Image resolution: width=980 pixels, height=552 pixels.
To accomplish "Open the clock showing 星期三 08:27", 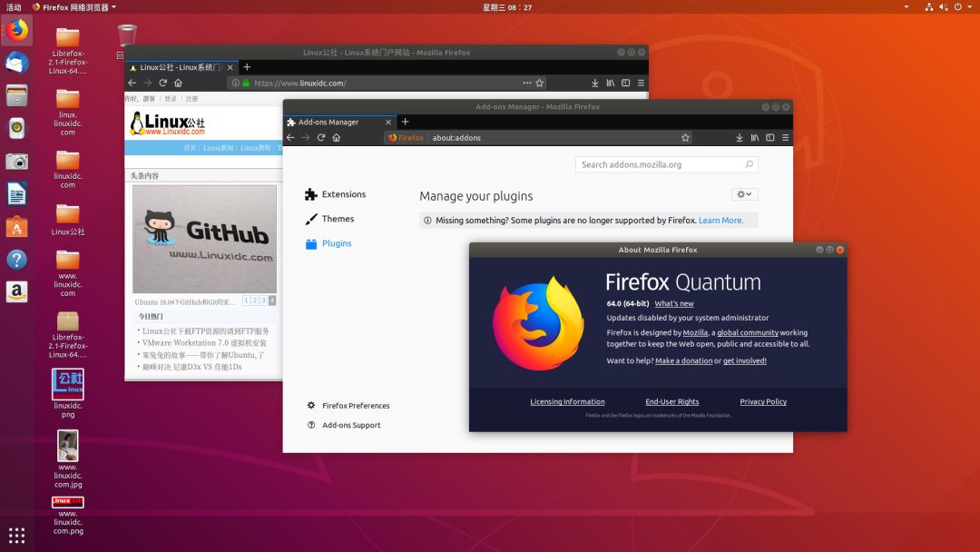I will 507,7.
